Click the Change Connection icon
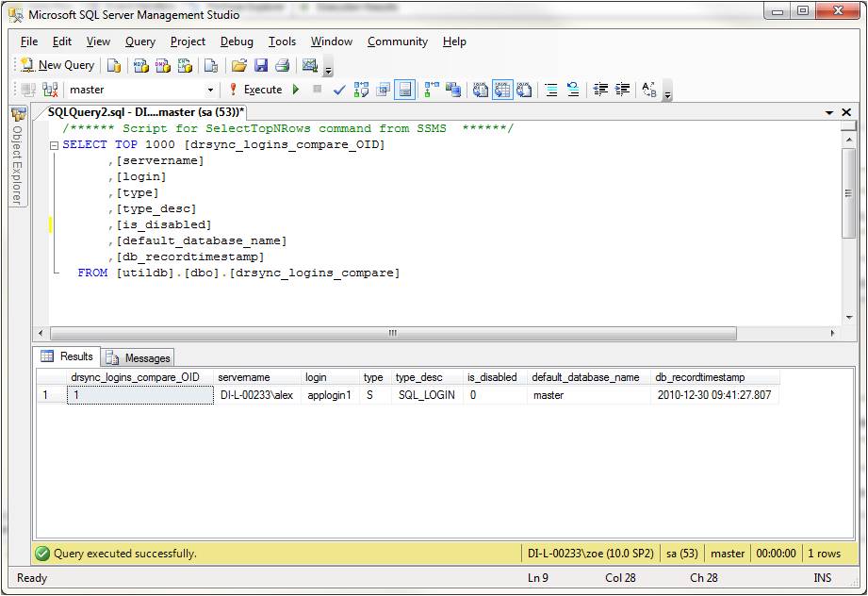 [50, 90]
